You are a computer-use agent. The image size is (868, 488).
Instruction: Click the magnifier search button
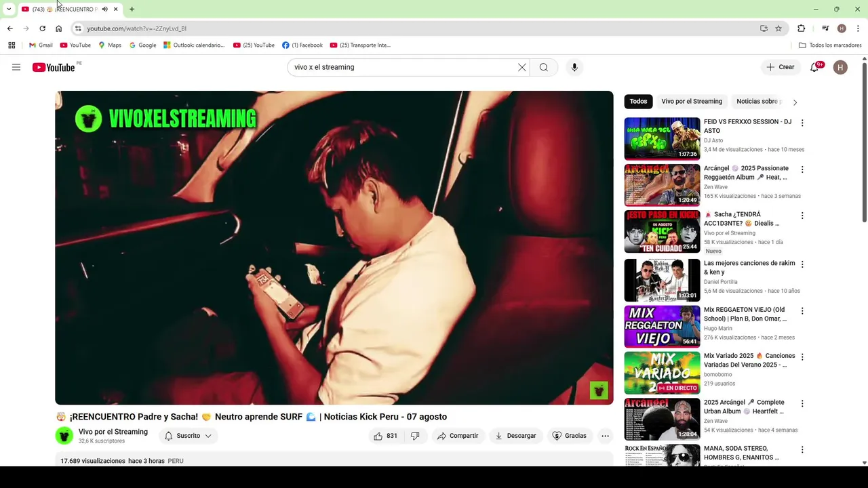coord(544,67)
